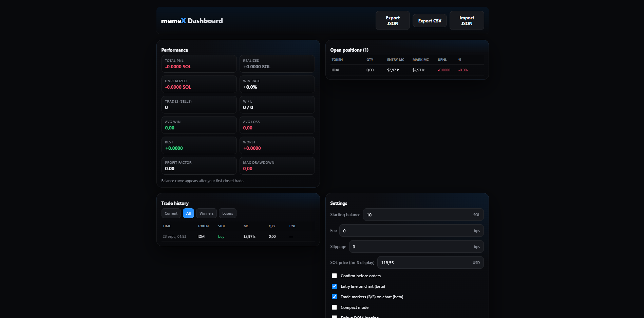
Task: Select the IDM row in Open positions
Action: pyautogui.click(x=407, y=70)
